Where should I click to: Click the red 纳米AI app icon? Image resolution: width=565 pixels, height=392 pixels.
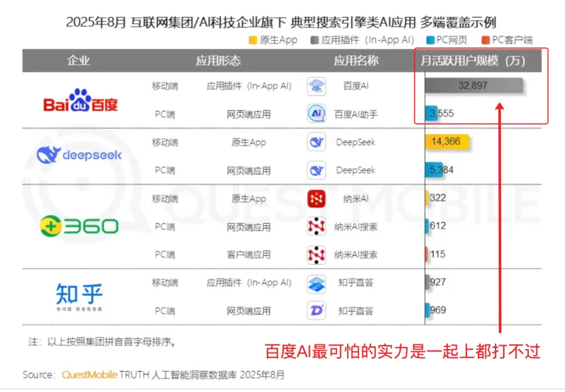315,199
